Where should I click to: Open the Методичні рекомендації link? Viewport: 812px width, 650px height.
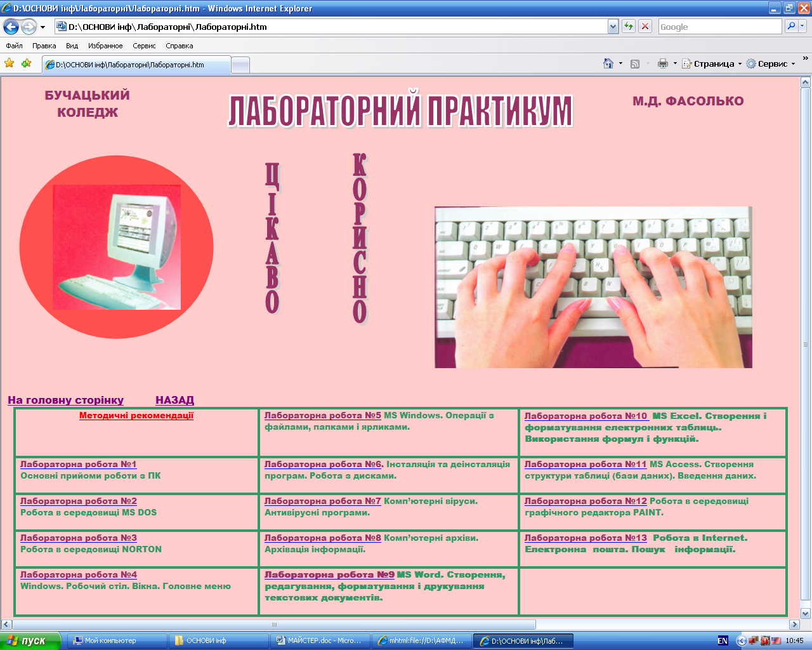click(136, 415)
